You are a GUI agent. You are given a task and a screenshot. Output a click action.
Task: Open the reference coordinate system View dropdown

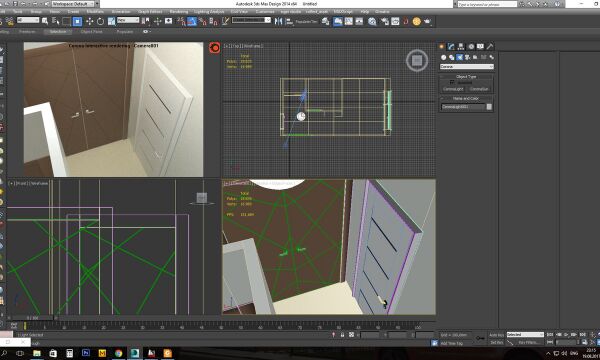point(128,20)
